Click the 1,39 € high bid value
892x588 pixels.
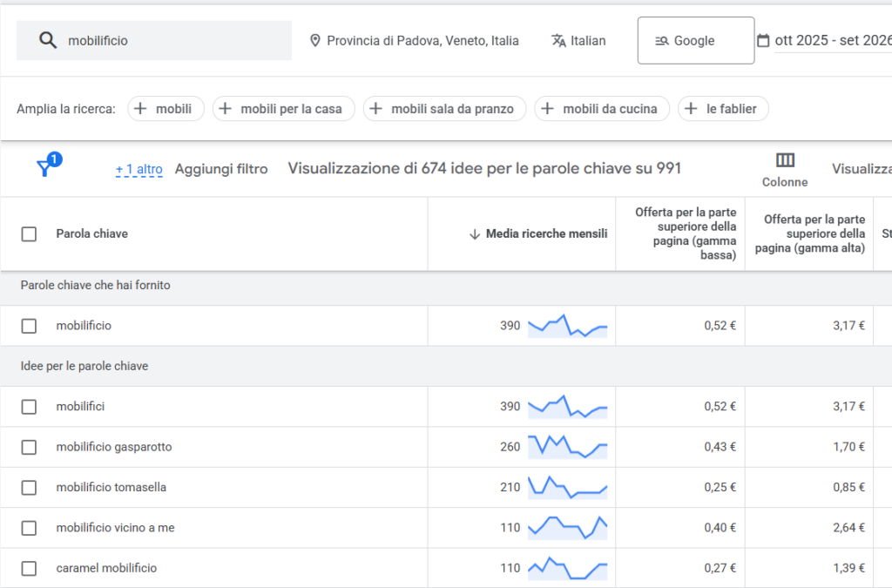pyautogui.click(x=848, y=568)
